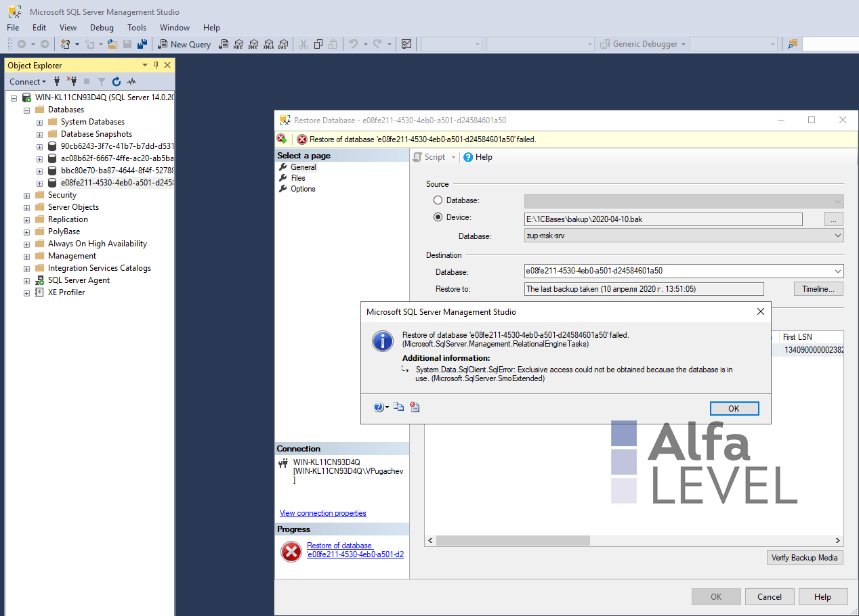The width and height of the screenshot is (859, 616).
Task: Click the Timeline... button
Action: tap(818, 289)
